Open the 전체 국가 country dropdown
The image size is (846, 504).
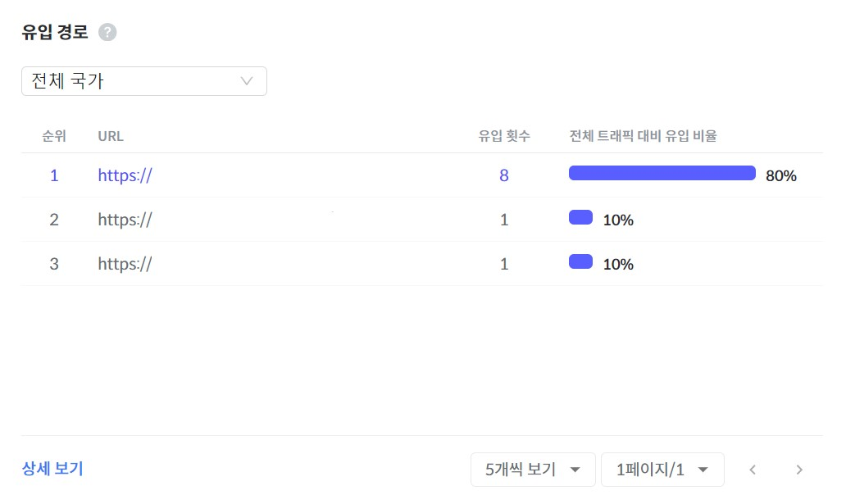coord(144,81)
